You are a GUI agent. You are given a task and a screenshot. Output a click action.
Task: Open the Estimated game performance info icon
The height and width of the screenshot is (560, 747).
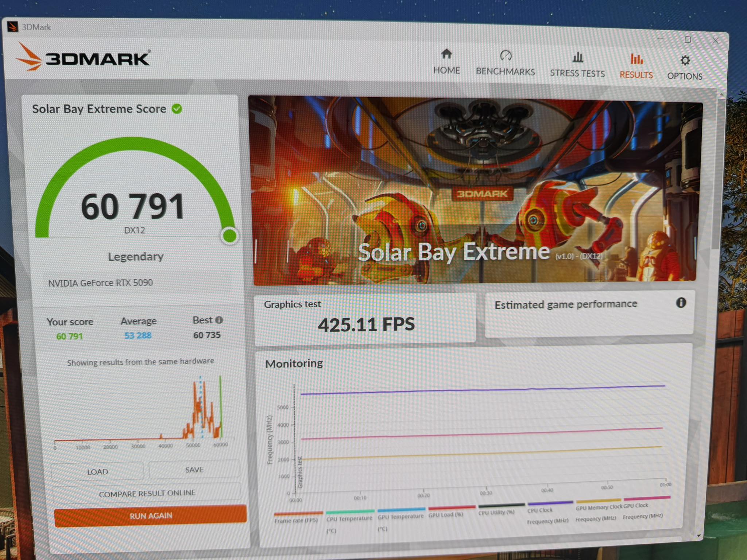click(x=681, y=303)
